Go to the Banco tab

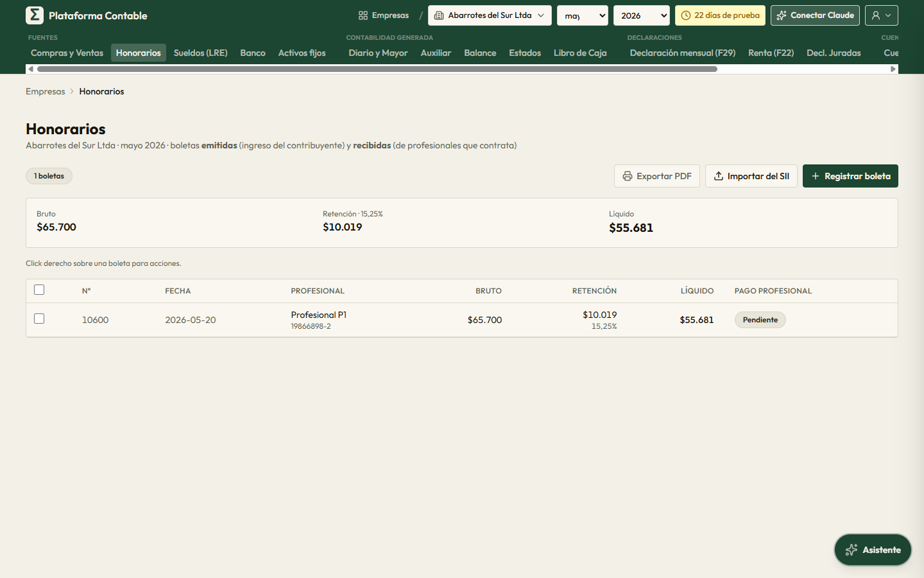tap(253, 53)
